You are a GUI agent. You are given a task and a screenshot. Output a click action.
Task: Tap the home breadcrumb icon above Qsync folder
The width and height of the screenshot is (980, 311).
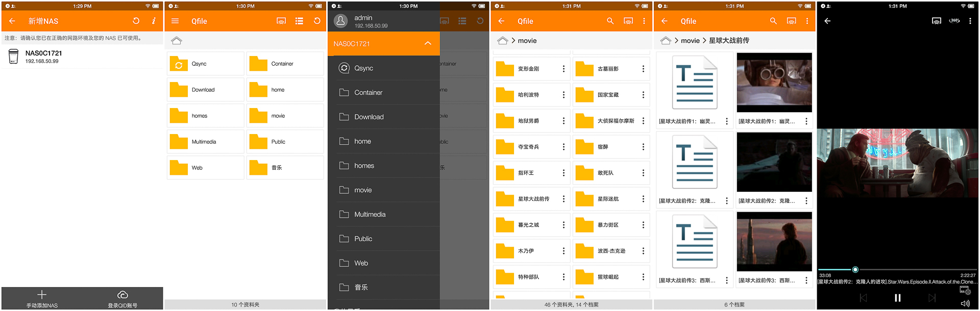177,40
